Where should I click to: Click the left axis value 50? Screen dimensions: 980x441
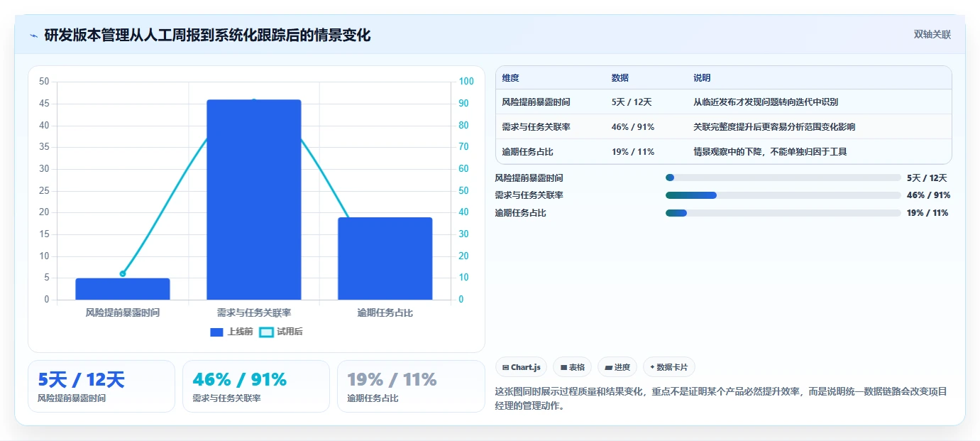click(x=44, y=82)
